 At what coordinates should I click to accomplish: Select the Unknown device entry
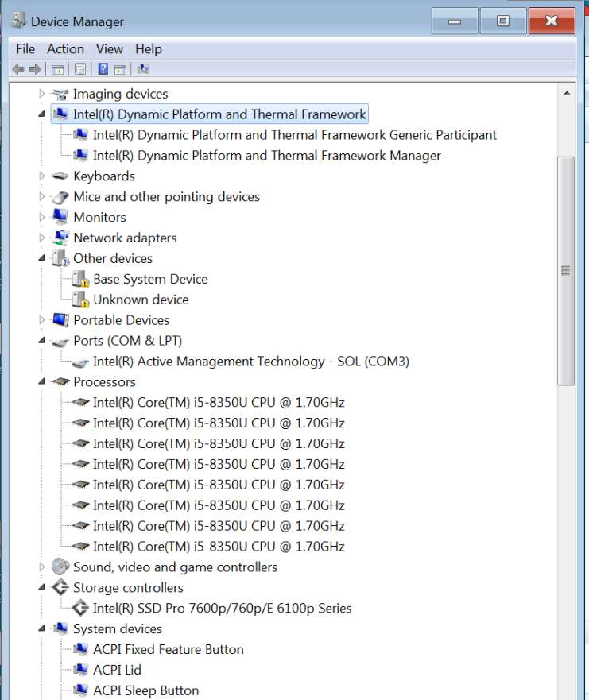(141, 300)
